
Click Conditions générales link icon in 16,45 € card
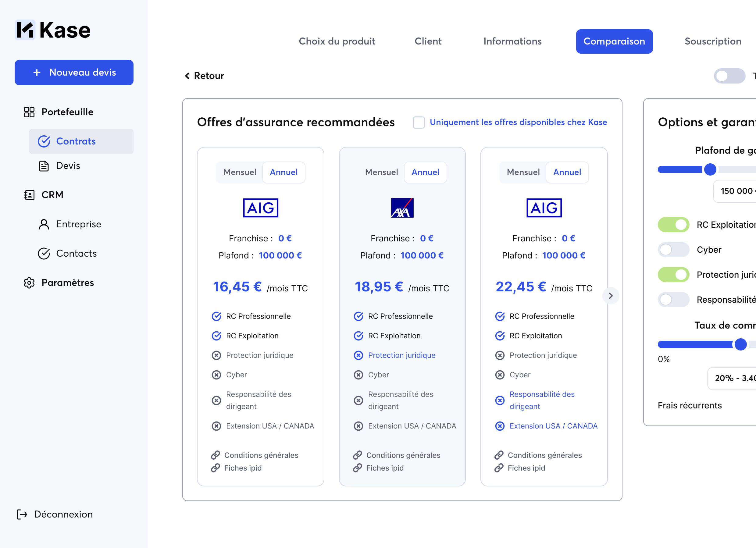(x=216, y=455)
